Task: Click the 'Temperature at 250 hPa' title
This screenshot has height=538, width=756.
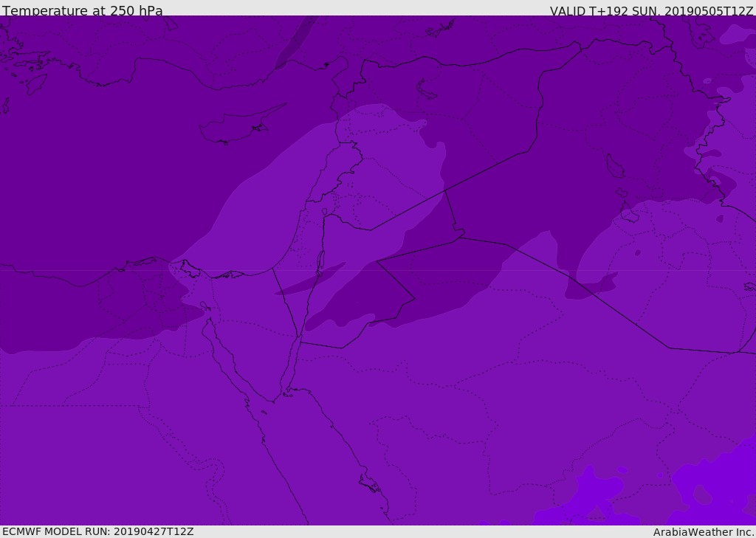Action: [x=83, y=10]
